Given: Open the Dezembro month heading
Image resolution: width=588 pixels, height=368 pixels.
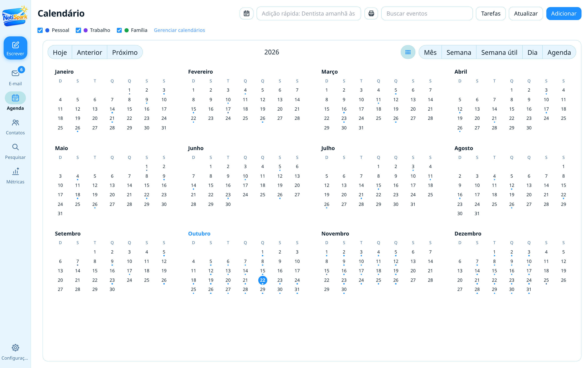Looking at the screenshot, I should point(468,233).
